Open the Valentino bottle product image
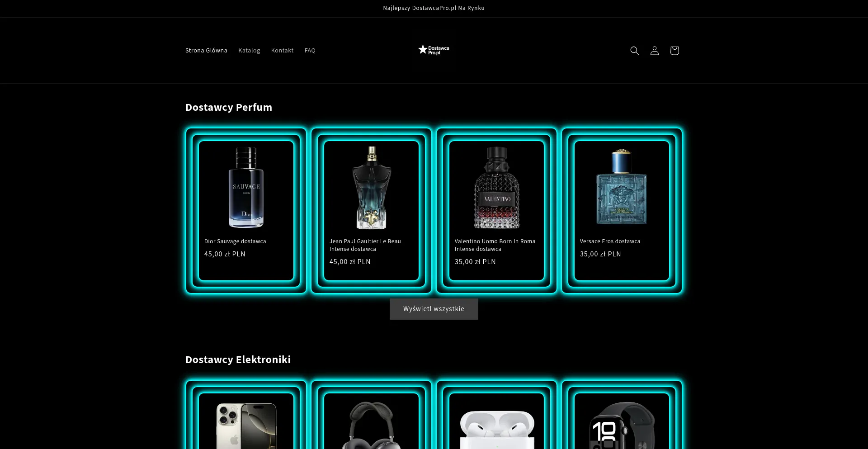 [x=496, y=187]
